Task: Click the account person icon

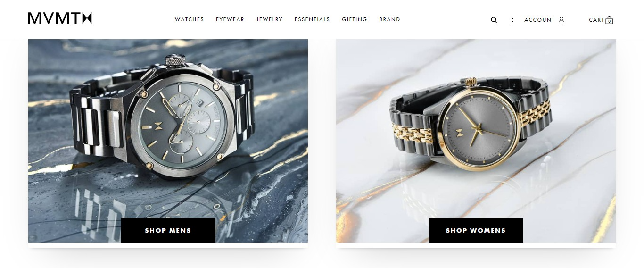Action: pos(561,20)
